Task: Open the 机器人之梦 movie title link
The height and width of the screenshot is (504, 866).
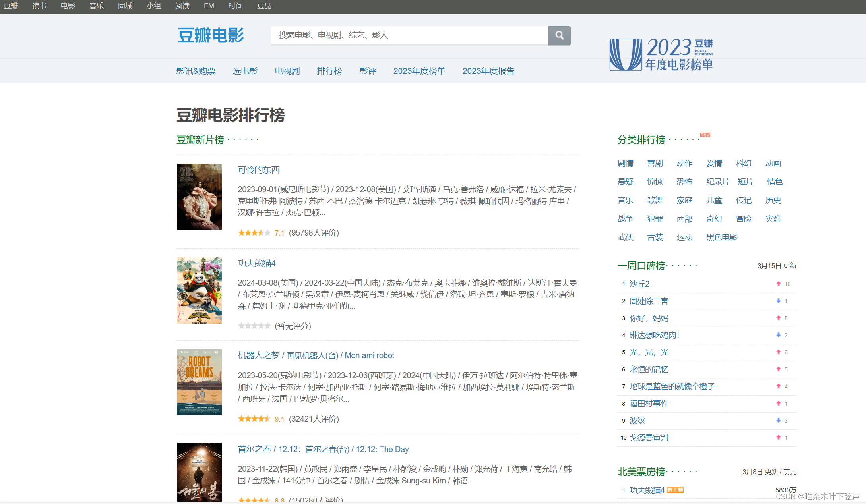Action: point(258,355)
